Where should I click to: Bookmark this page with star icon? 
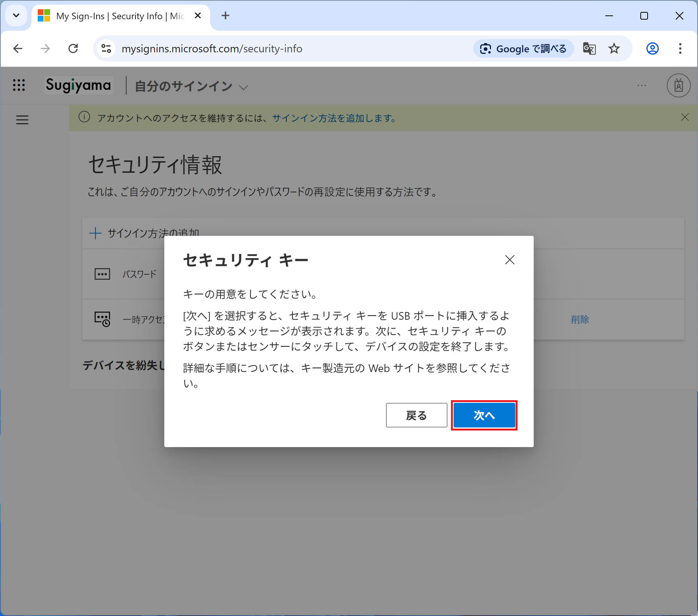pyautogui.click(x=614, y=49)
